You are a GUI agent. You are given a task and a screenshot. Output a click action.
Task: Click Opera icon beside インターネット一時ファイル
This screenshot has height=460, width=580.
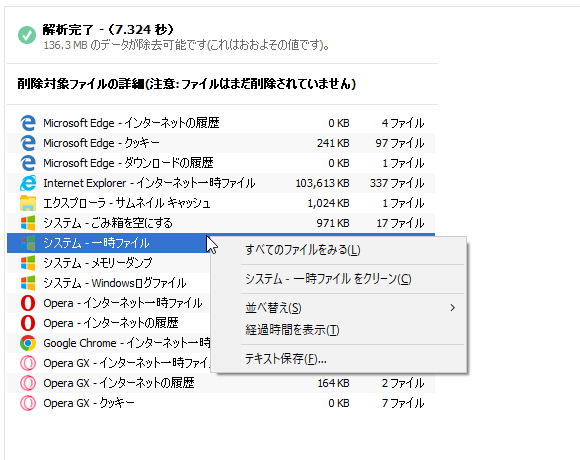[28, 303]
